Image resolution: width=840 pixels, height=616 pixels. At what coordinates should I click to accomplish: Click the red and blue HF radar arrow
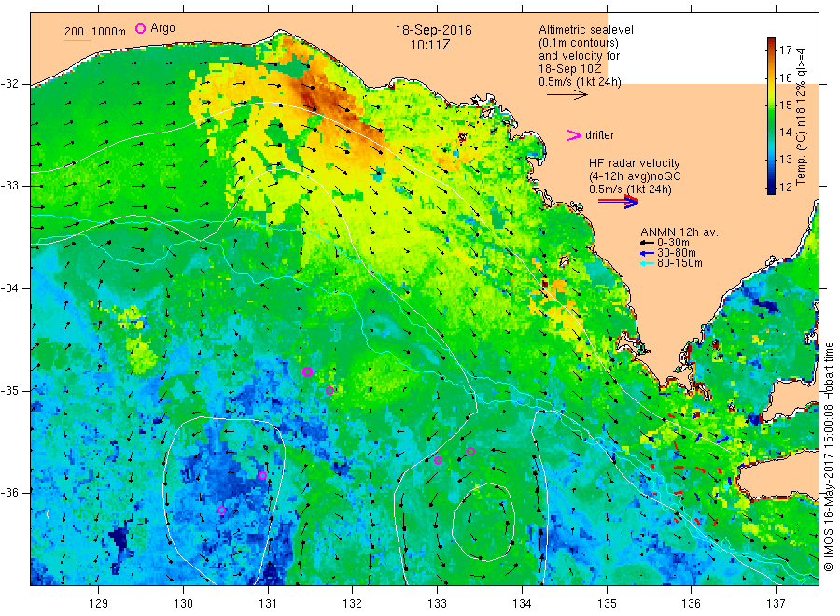coord(618,202)
